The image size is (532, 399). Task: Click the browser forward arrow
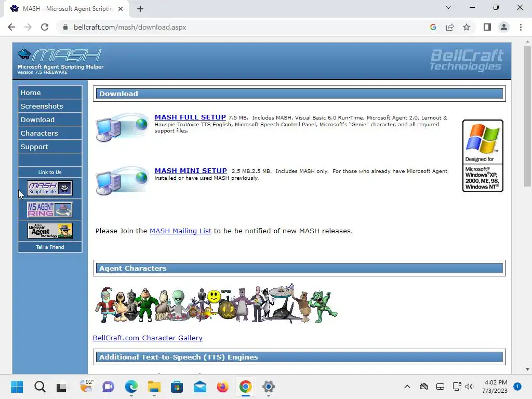28,27
